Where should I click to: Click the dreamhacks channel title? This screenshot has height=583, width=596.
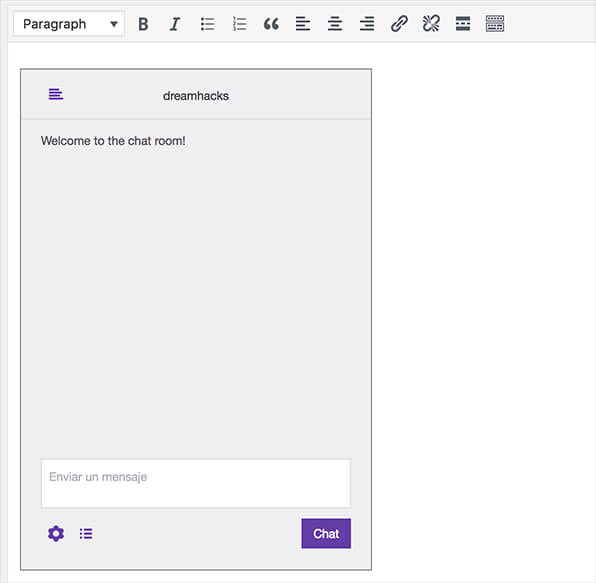tap(196, 96)
